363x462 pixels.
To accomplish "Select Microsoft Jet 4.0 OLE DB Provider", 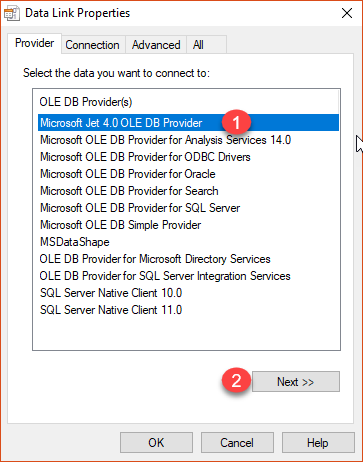I will 188,123.
